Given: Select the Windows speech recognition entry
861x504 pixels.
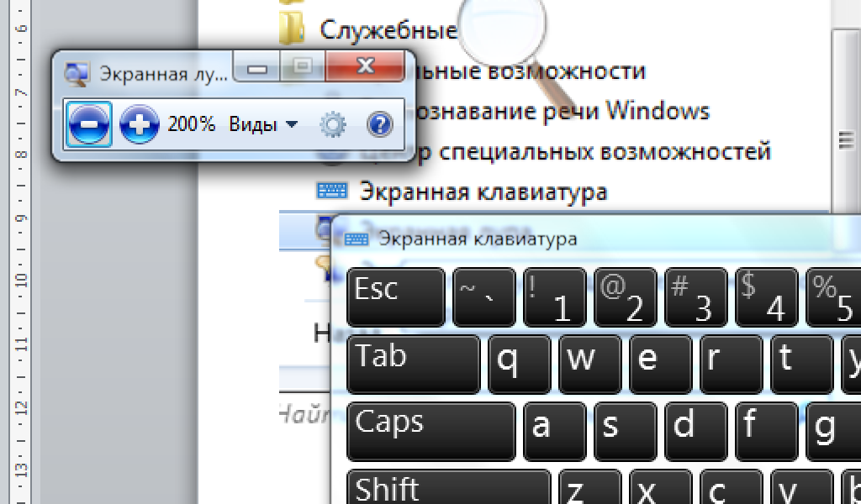Looking at the screenshot, I should 563,112.
